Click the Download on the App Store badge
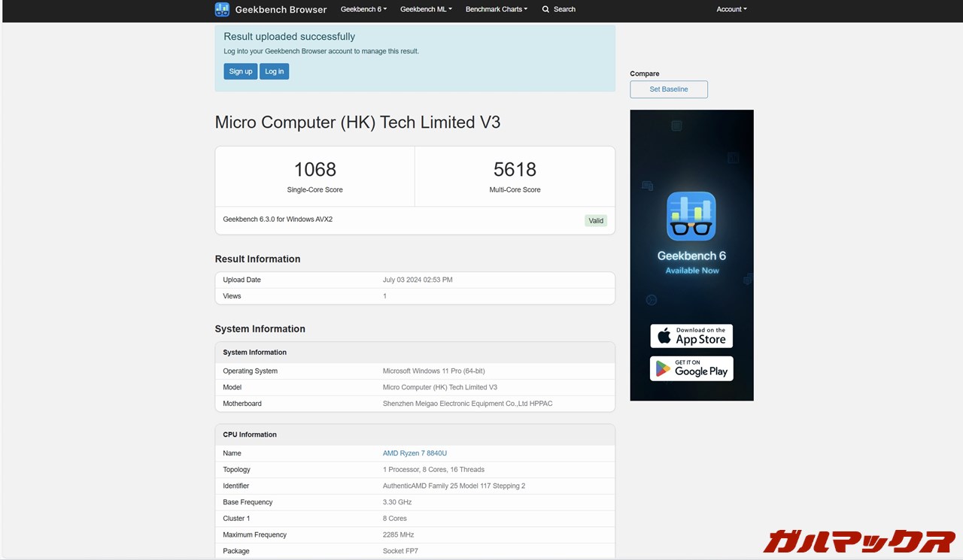 pos(691,335)
